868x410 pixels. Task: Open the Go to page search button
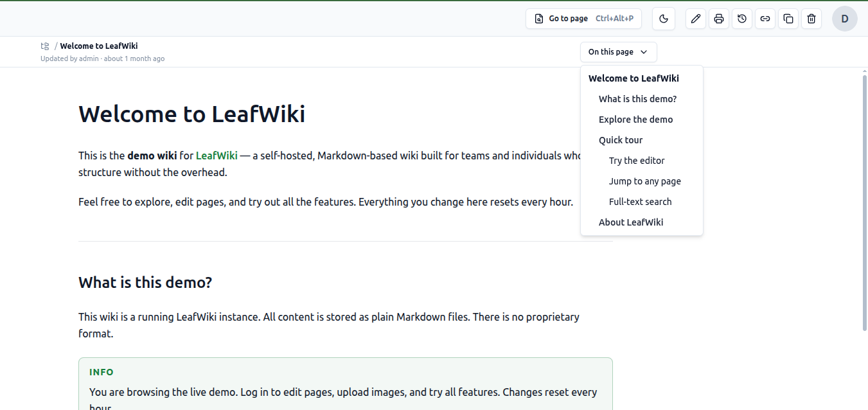pos(583,19)
